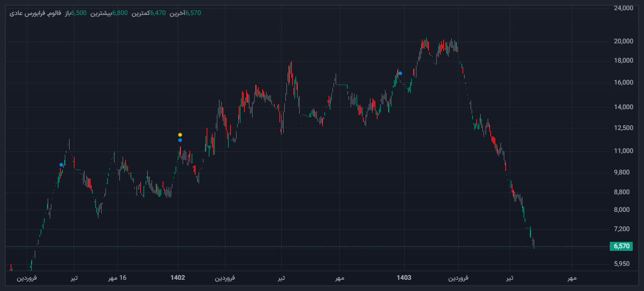
Task: Click the 20,000 level on the price axis
Action: click(x=623, y=41)
